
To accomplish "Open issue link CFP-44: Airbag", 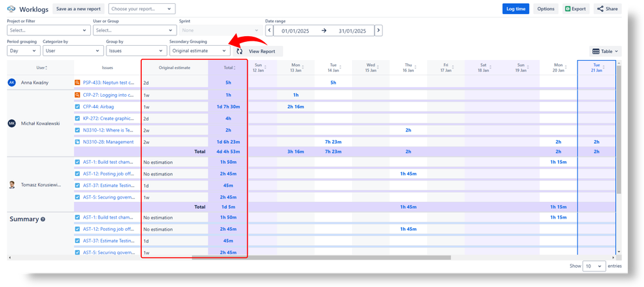I will click(x=98, y=106).
